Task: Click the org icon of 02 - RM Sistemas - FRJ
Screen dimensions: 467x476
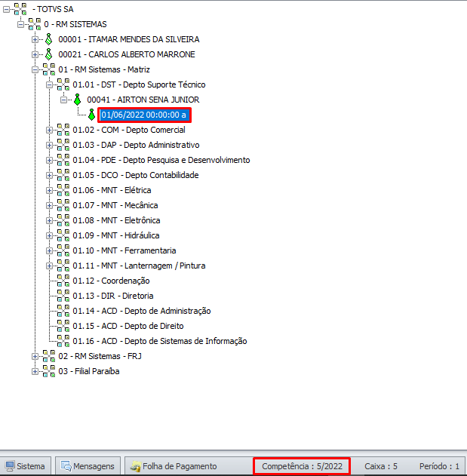Action: [49, 356]
